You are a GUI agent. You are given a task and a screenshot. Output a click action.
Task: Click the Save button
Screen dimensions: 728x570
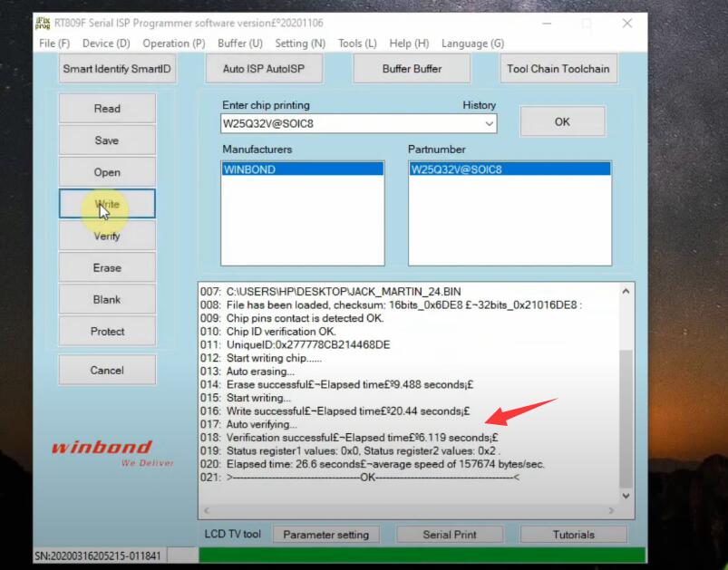pyautogui.click(x=107, y=140)
